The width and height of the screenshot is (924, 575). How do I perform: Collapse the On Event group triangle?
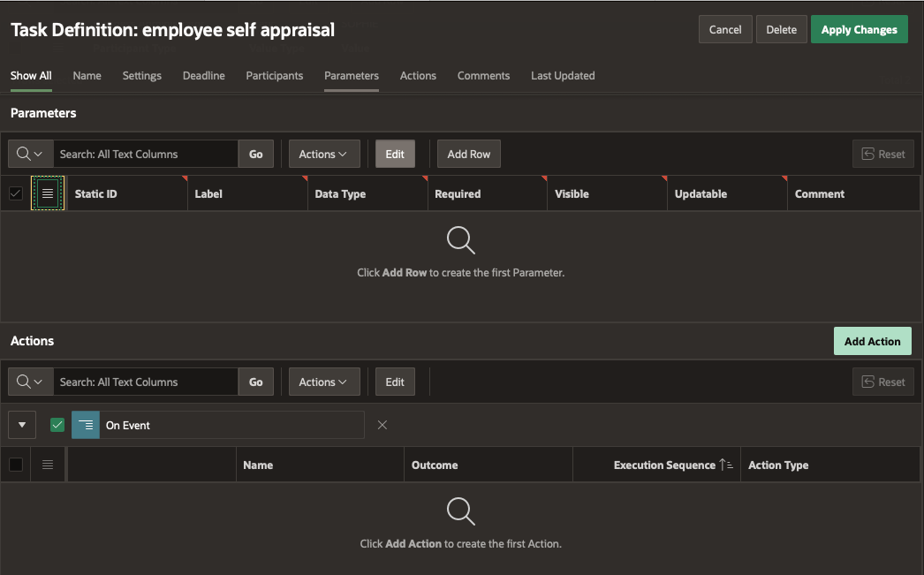point(22,425)
